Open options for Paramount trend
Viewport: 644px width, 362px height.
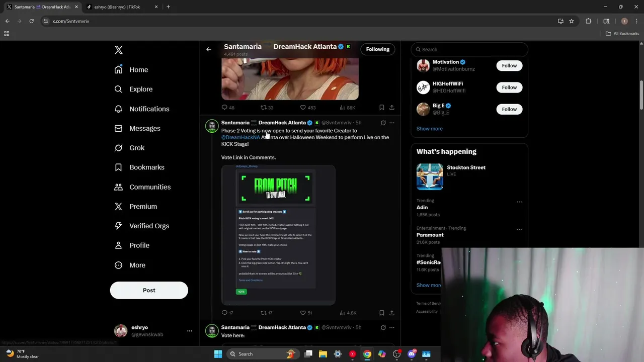pos(519,230)
